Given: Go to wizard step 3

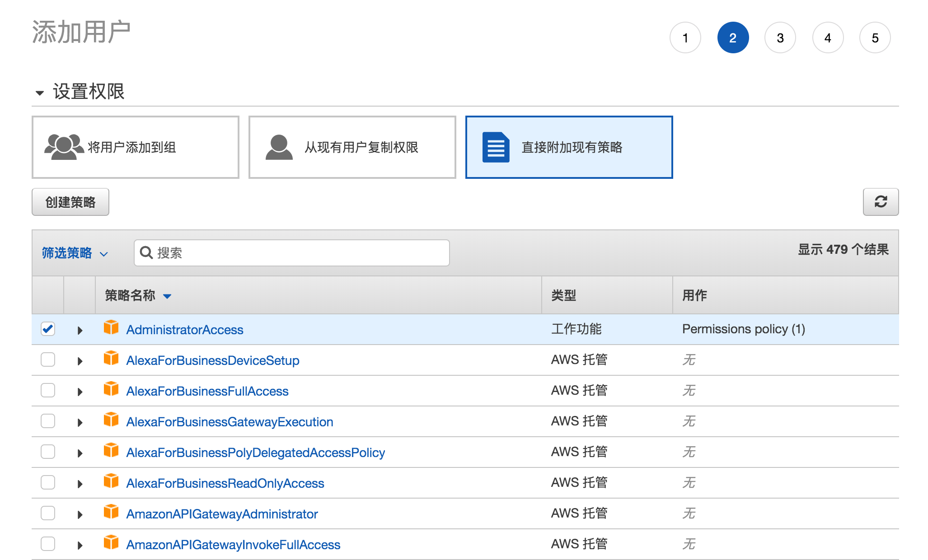Looking at the screenshot, I should tap(780, 38).
